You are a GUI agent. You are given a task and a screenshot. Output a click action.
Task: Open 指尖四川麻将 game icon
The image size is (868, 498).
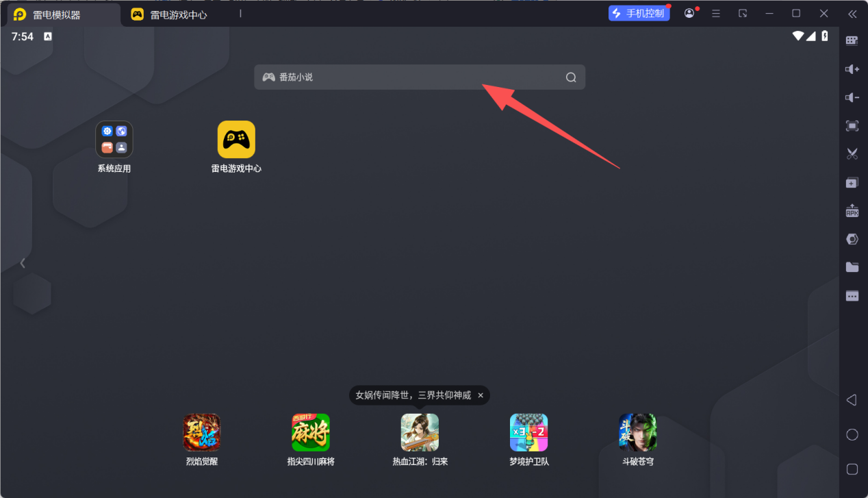[311, 432]
